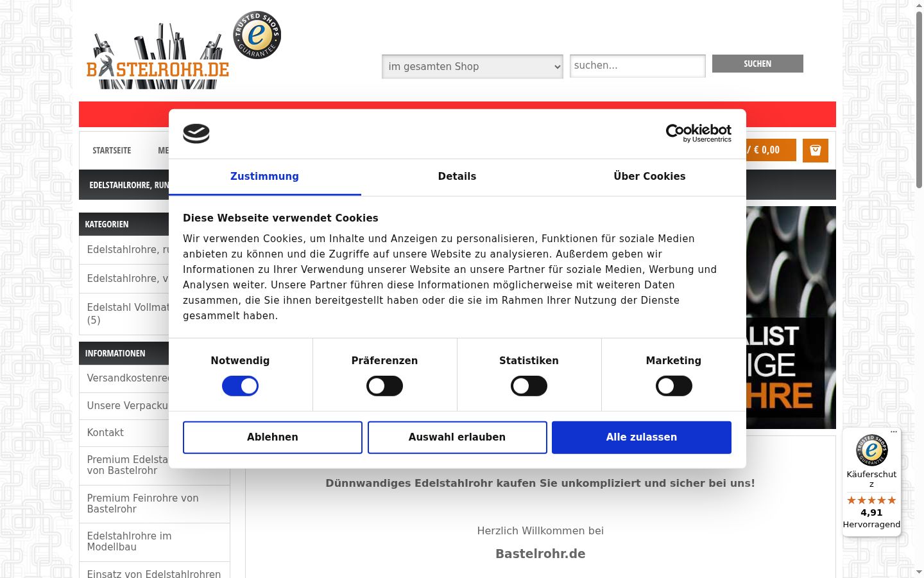Toggle the Notwendig cookie switch
This screenshot has height=578, width=924.
(x=240, y=386)
